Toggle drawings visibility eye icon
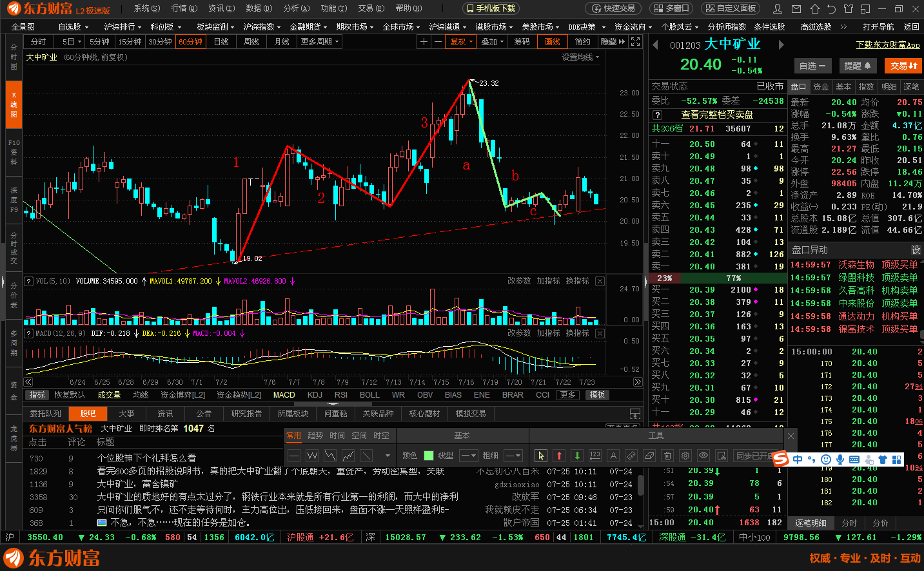This screenshot has height=571, width=924. tap(703, 456)
